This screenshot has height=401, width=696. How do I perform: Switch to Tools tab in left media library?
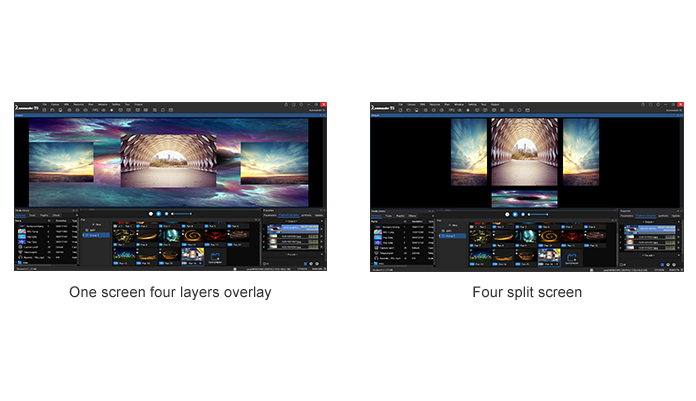click(x=33, y=216)
